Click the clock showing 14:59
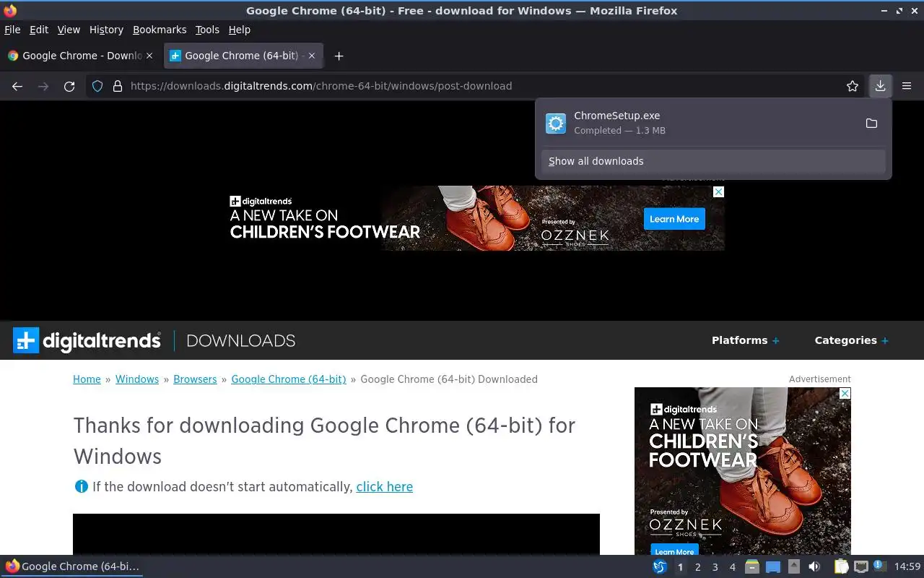The width and height of the screenshot is (924, 578). pyautogui.click(x=907, y=566)
